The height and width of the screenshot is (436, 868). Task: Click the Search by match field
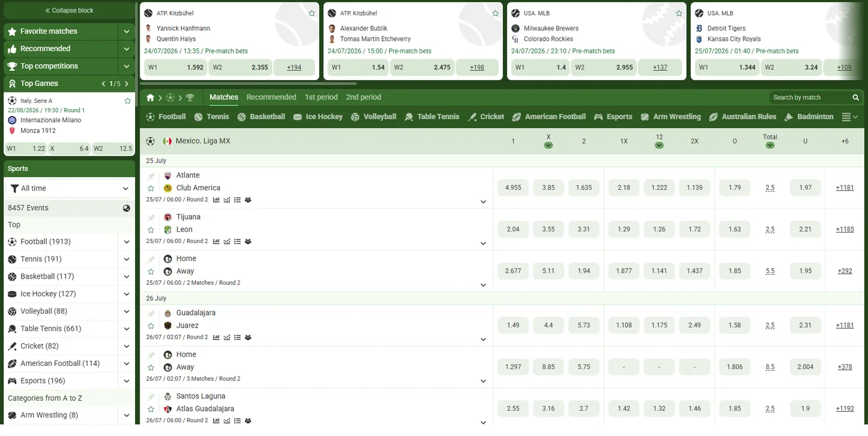810,97
